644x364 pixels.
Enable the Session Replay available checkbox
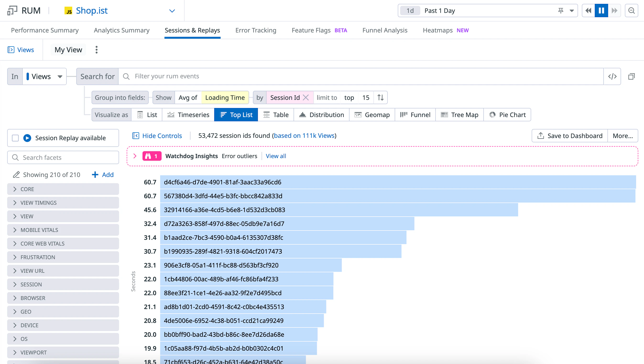[15, 138]
